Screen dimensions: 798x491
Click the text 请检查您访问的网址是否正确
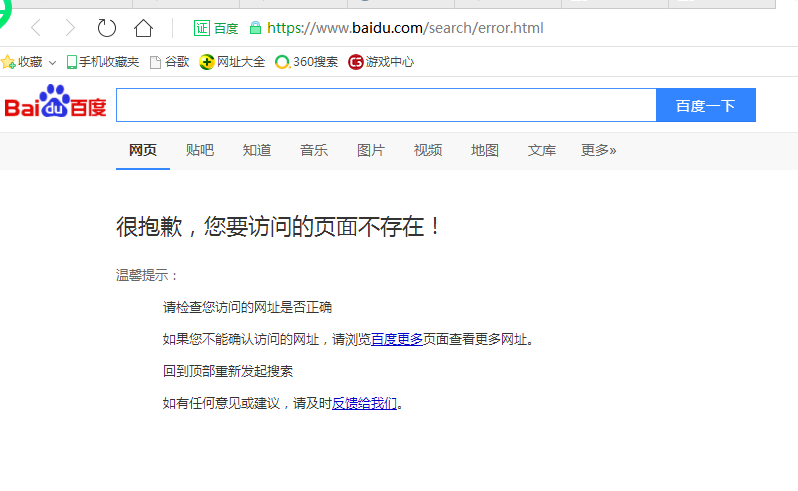click(247, 307)
